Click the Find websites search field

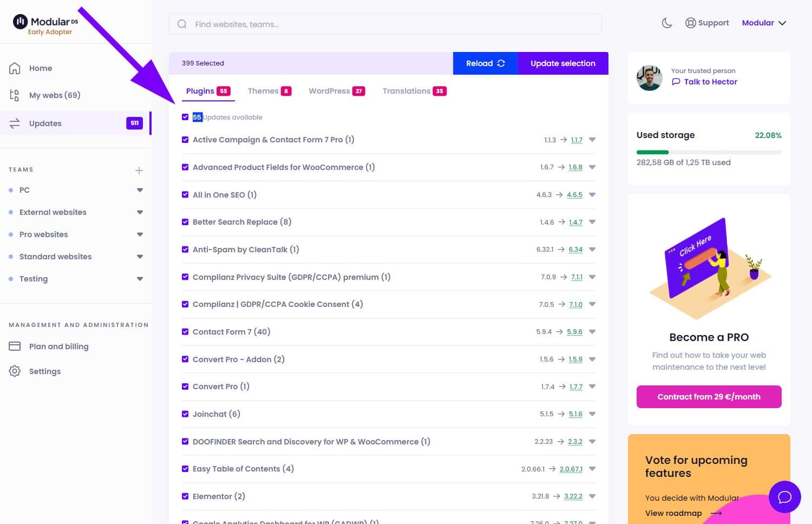pos(385,24)
